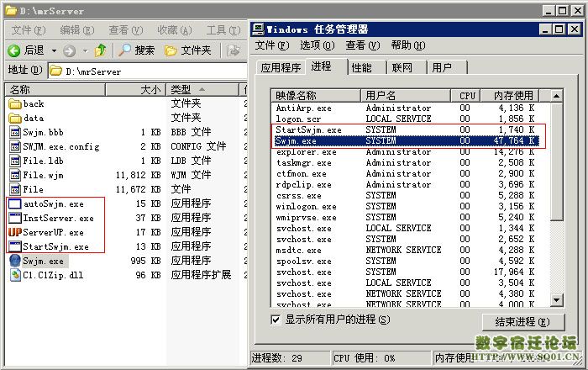Open Favorites (收藏) menu in Explorer

point(175,30)
